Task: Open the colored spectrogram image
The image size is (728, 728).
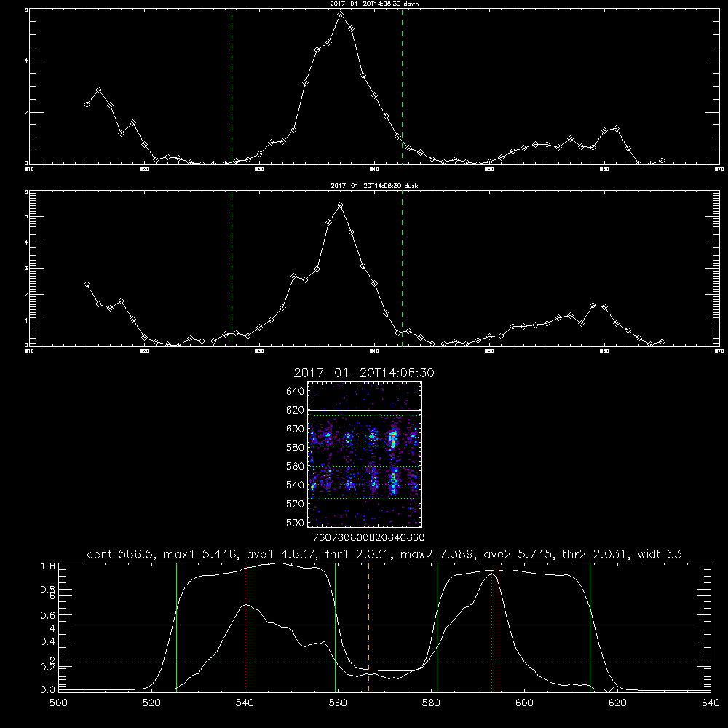Action: tap(364, 454)
